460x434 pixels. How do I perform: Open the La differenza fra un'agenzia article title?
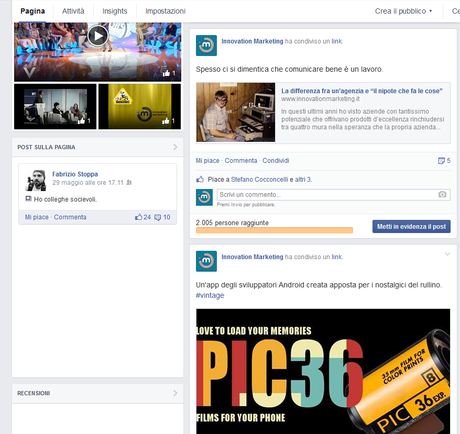click(x=362, y=91)
